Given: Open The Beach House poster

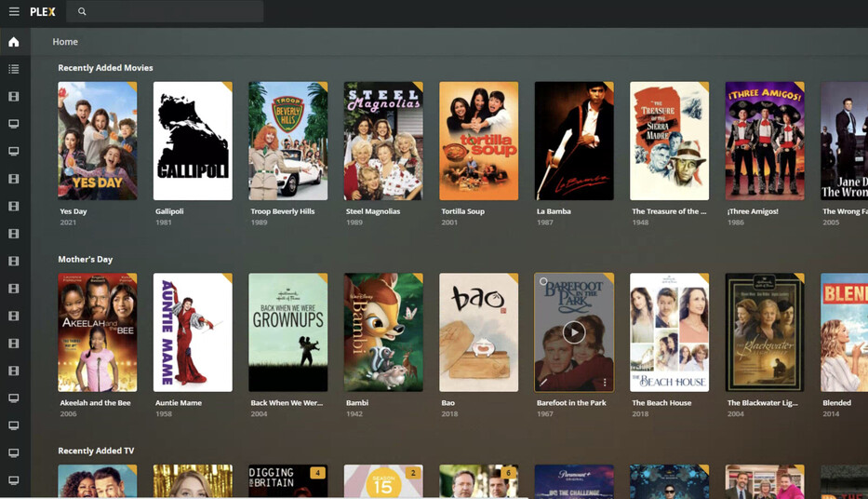Looking at the screenshot, I should point(669,332).
